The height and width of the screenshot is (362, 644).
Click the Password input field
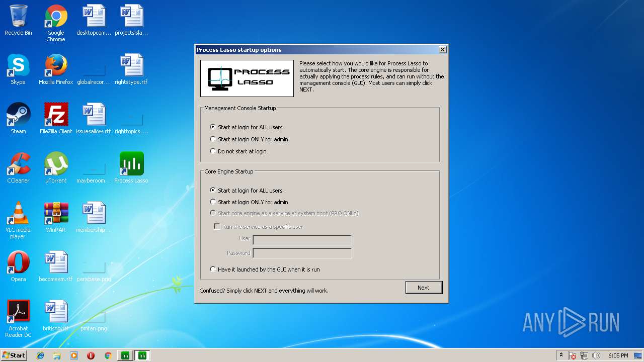tap(302, 253)
